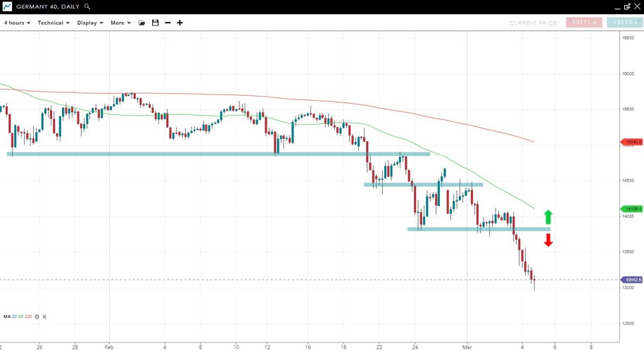The image size is (644, 351).
Task: Click the blue buy price 13113 button
Action: [x=624, y=23]
